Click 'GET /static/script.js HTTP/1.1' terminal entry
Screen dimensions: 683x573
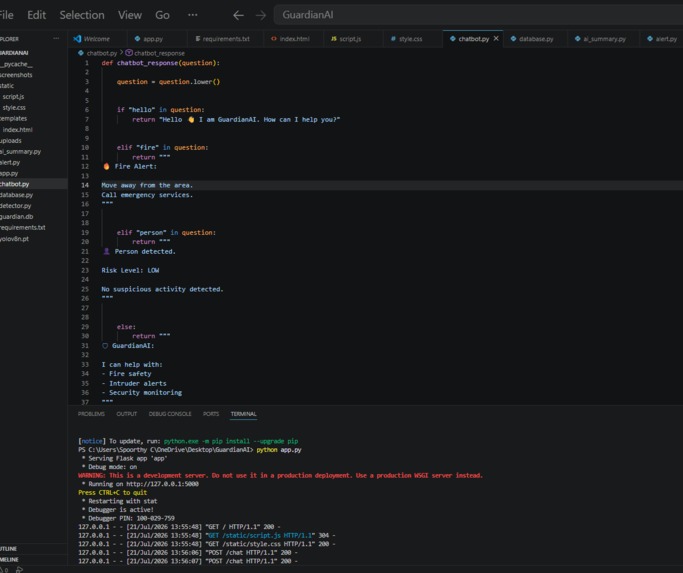tap(261, 535)
